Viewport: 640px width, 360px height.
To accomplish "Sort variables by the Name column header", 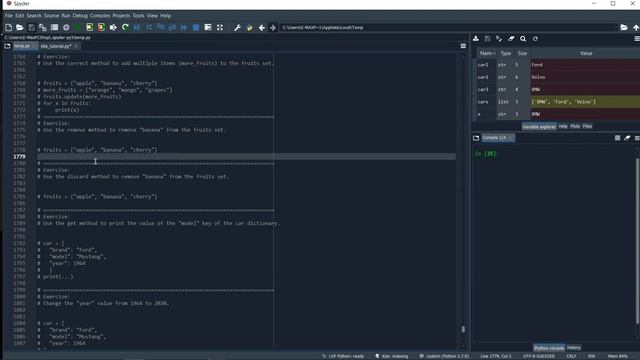I will (x=486, y=53).
